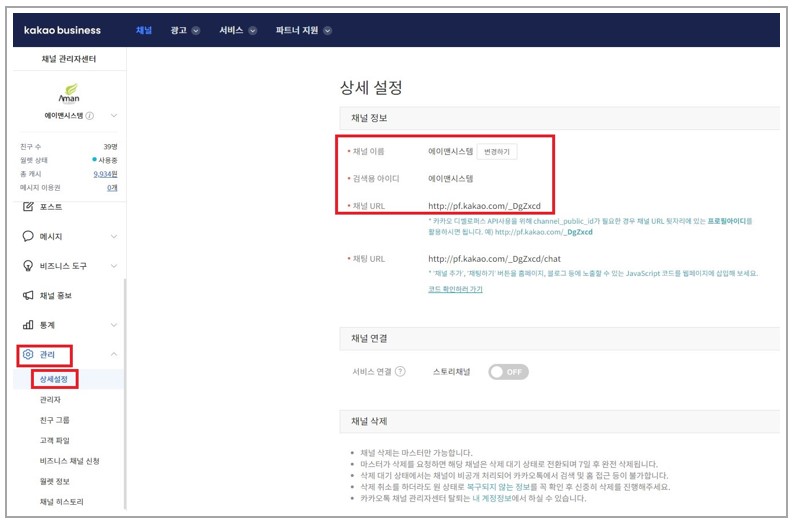Click the 채널 관리자센터 heading
792x522 pixels.
(69, 59)
